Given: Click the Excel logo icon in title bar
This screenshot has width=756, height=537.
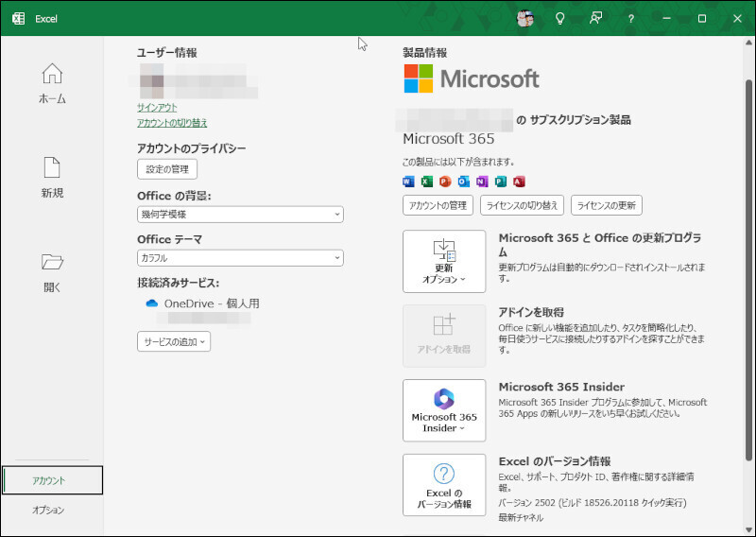Looking at the screenshot, I should pyautogui.click(x=18, y=18).
